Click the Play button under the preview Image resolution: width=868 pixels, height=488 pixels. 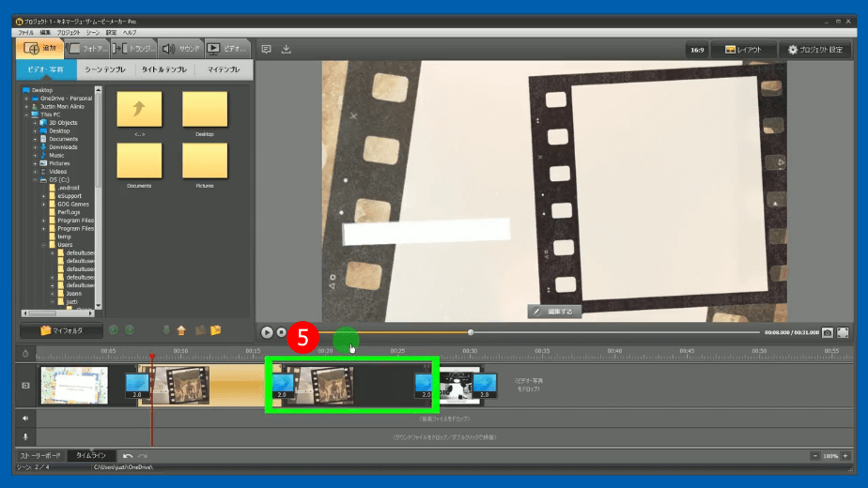tap(267, 332)
